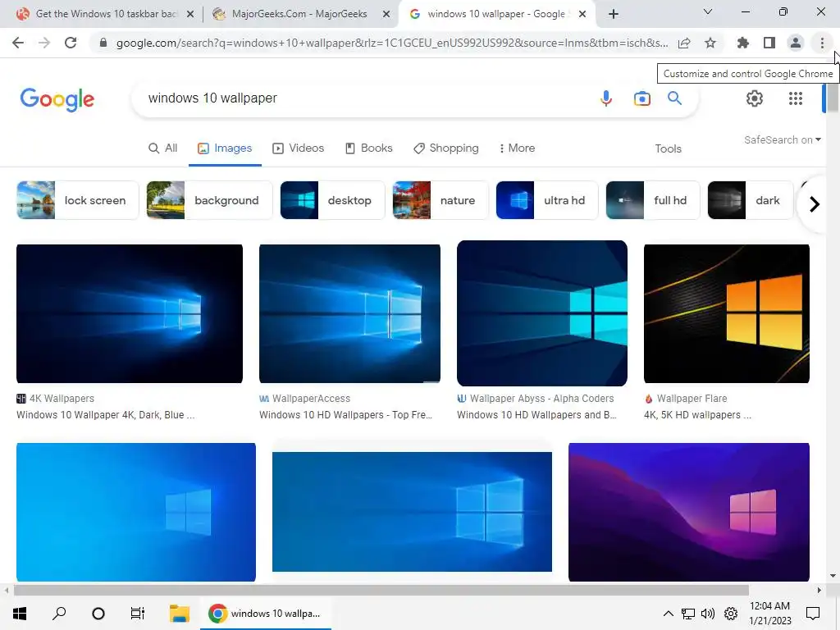The height and width of the screenshot is (630, 840).
Task: Close the MajorGeeks.Com tab
Action: [386, 15]
